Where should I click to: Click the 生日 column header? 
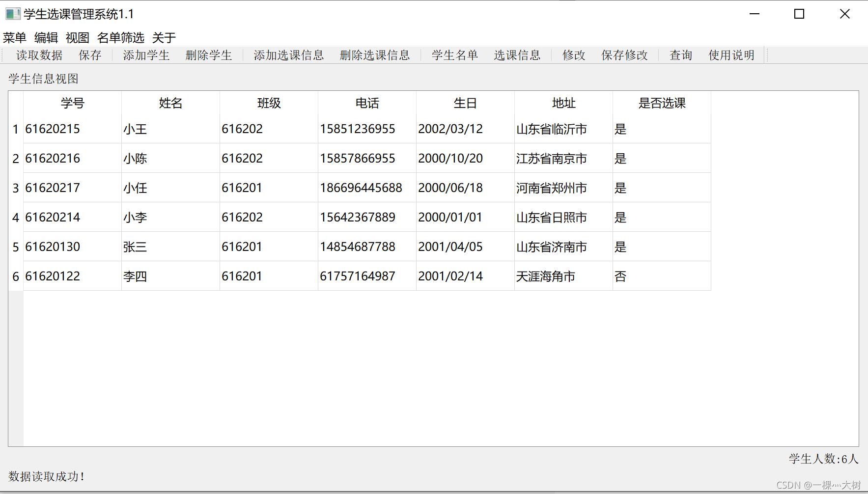[x=465, y=103]
